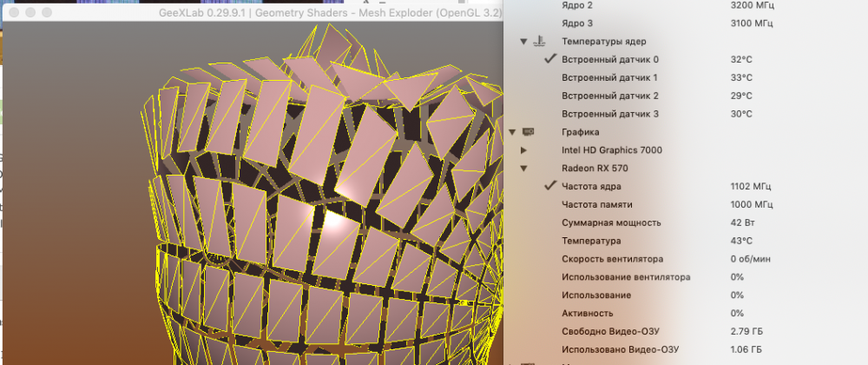Click the thermometer icon beside Температуры ядер
The height and width of the screenshot is (365, 868).
point(540,41)
